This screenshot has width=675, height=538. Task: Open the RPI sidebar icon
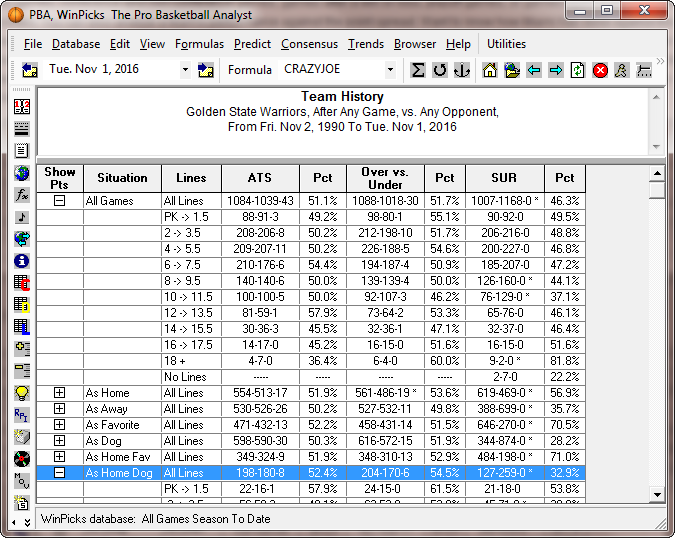point(22,415)
